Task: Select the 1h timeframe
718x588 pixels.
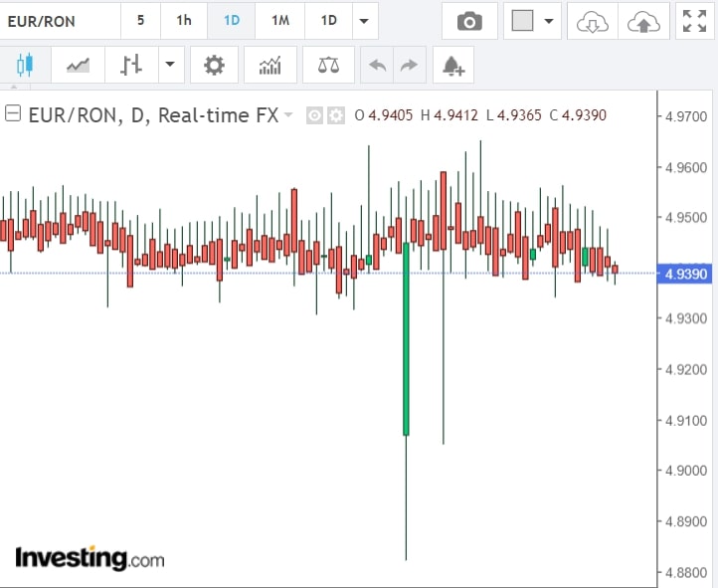Action: tap(184, 21)
